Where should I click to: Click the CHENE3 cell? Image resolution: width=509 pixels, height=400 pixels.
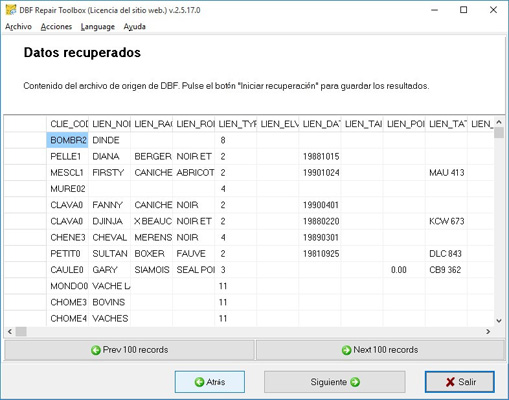68,238
